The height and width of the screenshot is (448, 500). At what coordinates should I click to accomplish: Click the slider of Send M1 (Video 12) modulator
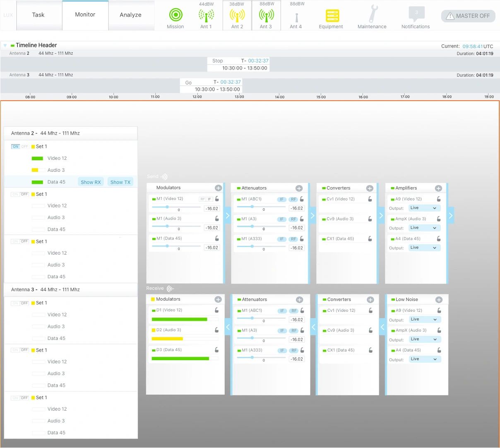[x=176, y=207]
